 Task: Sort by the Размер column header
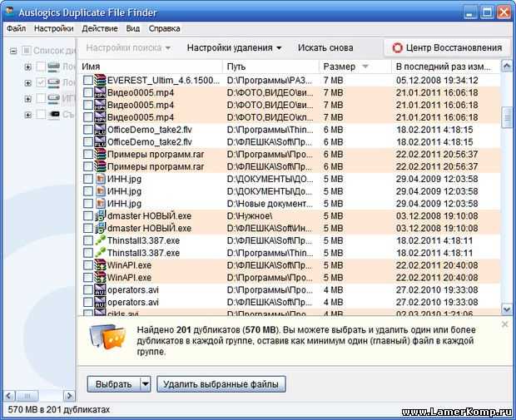pyautogui.click(x=355, y=67)
